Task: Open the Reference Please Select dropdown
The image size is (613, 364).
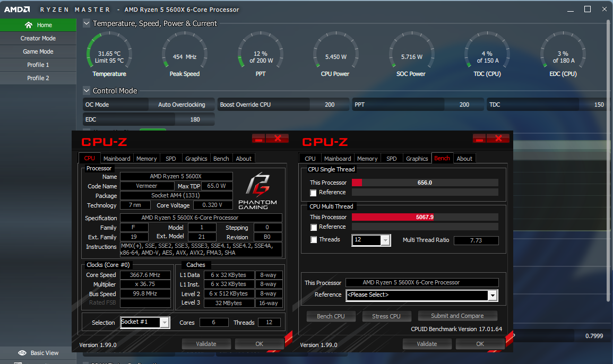Action: [x=493, y=295]
